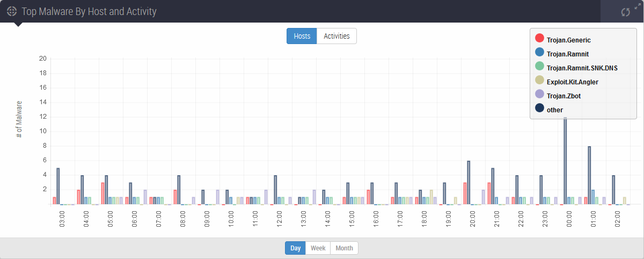Select the Month time range

click(x=344, y=248)
